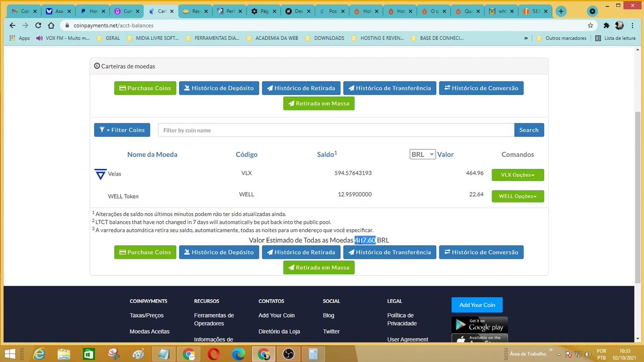The height and width of the screenshot is (362, 644).
Task: Launch Internet Explorer from the taskbar
Action: point(39,354)
